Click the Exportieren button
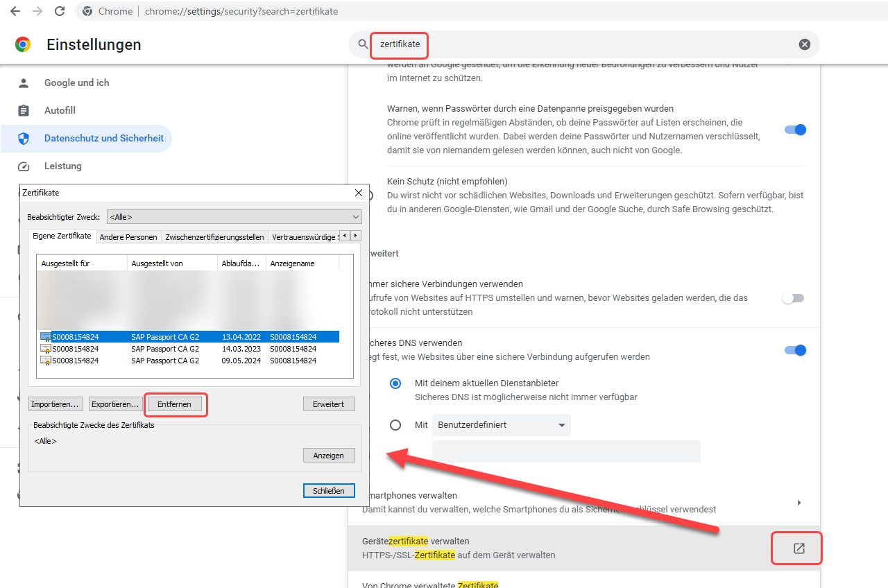The width and height of the screenshot is (888, 588). click(x=115, y=404)
